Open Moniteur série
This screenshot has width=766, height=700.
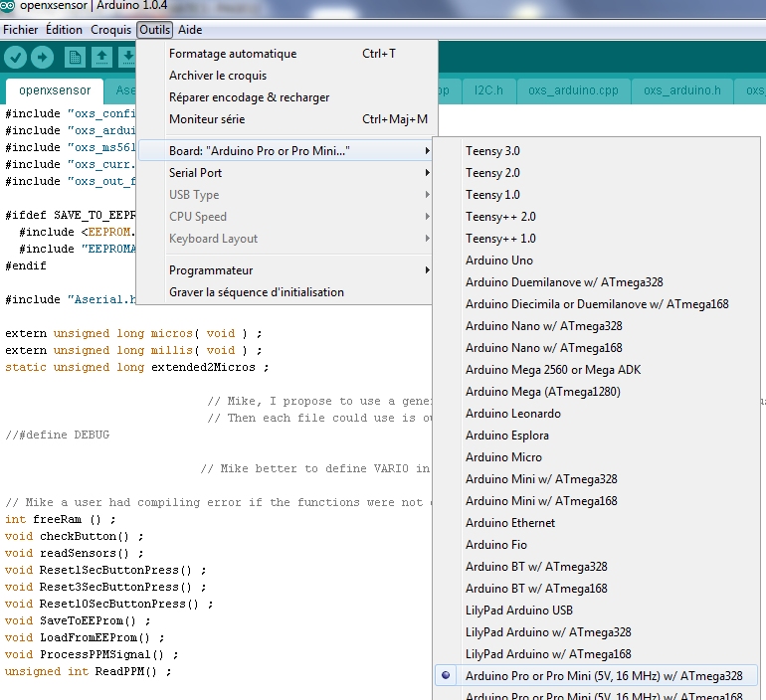click(287, 119)
